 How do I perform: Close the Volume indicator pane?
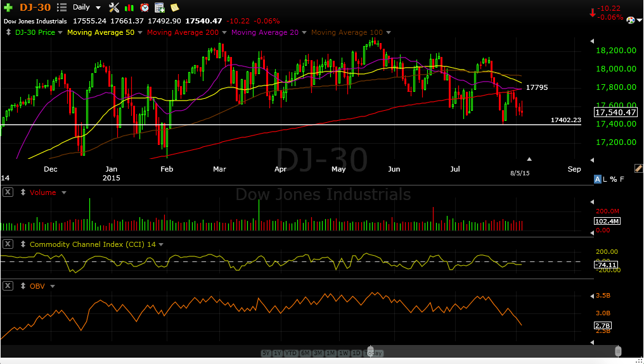pos(8,192)
